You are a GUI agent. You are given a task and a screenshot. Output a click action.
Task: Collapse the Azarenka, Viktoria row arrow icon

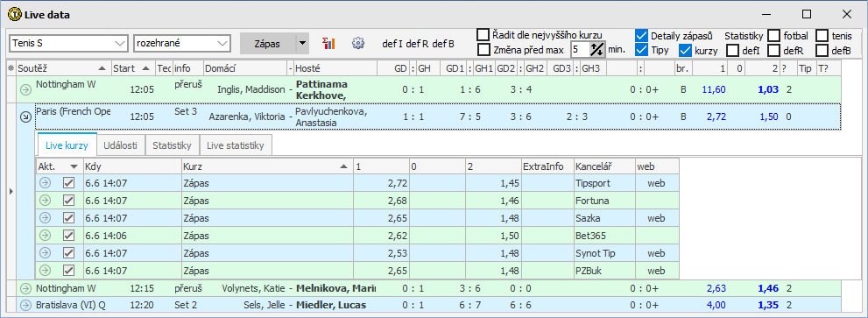click(25, 117)
